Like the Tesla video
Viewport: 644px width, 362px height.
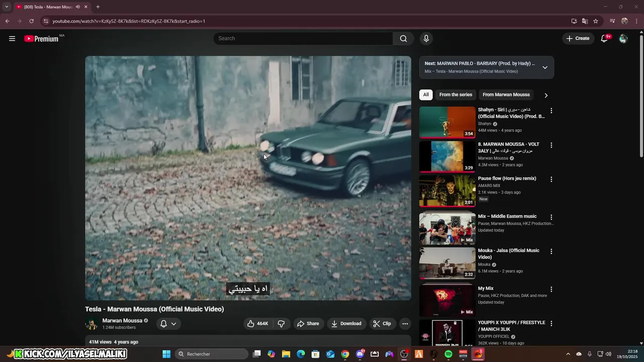(x=258, y=324)
